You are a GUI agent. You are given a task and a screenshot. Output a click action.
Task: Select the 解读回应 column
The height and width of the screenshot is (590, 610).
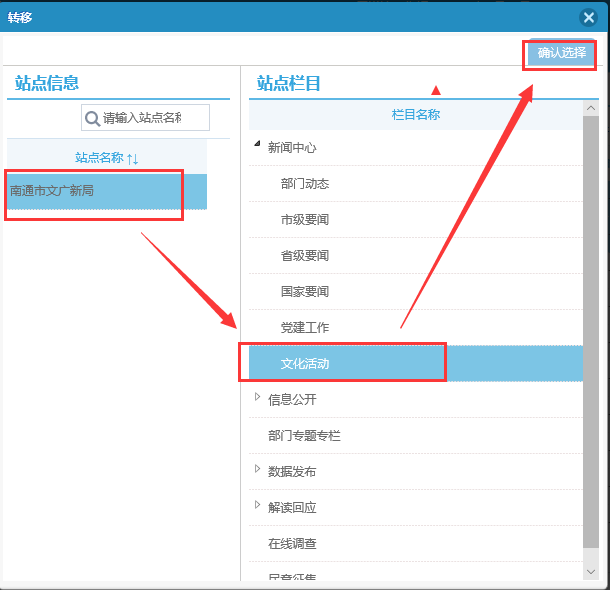[415, 508]
